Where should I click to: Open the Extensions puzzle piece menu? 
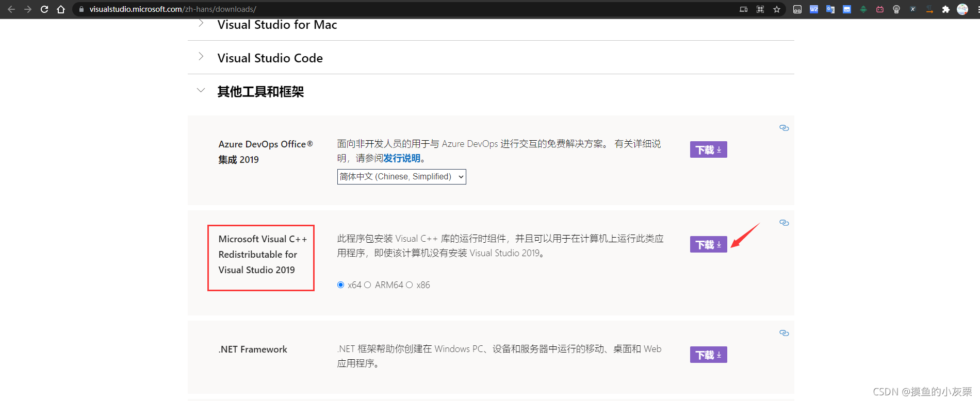945,9
